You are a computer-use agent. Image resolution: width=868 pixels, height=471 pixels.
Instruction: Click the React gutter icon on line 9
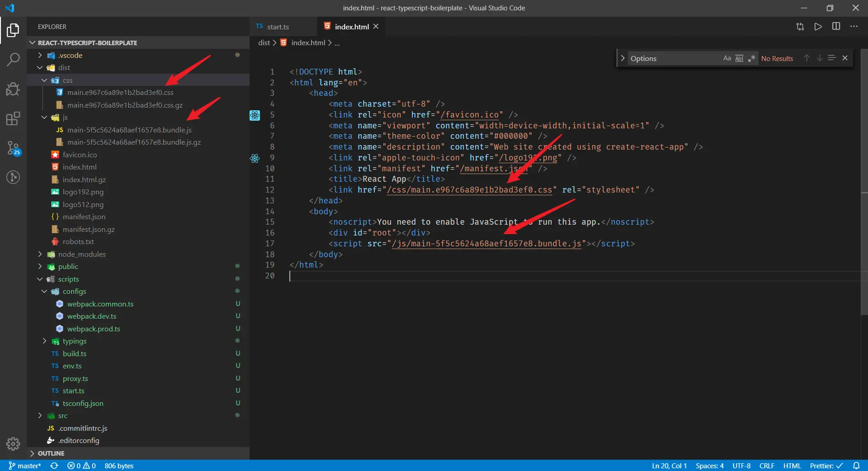tap(255, 158)
